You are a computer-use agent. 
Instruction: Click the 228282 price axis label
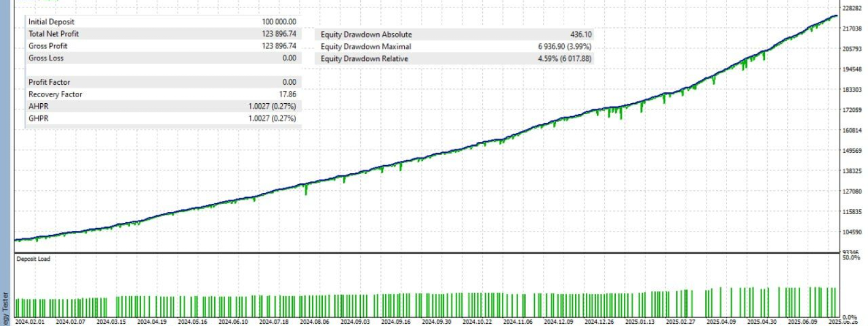(x=852, y=8)
